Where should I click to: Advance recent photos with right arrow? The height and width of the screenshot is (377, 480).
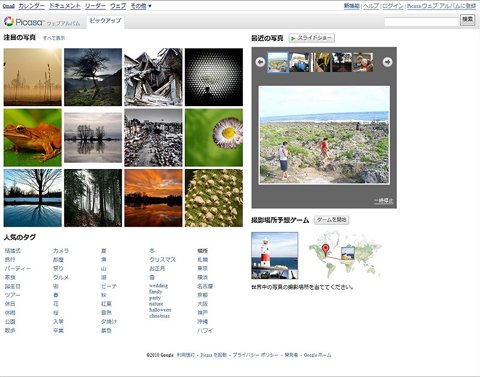coord(387,62)
